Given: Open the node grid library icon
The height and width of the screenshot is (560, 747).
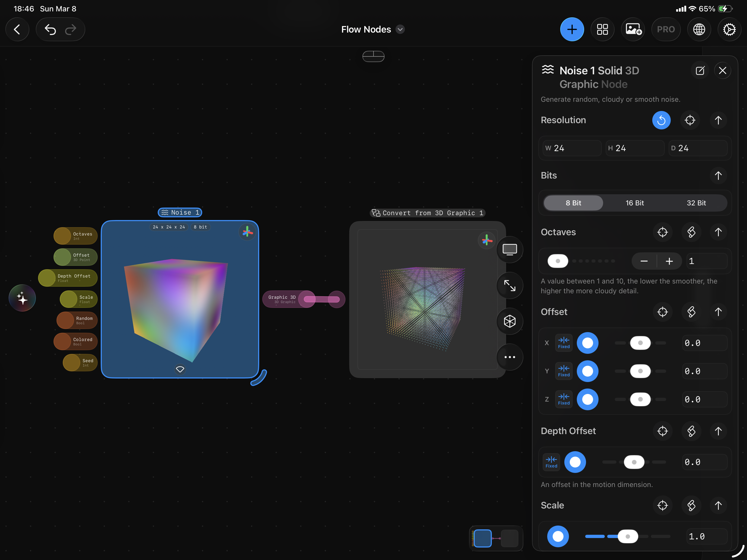Looking at the screenshot, I should click(602, 29).
